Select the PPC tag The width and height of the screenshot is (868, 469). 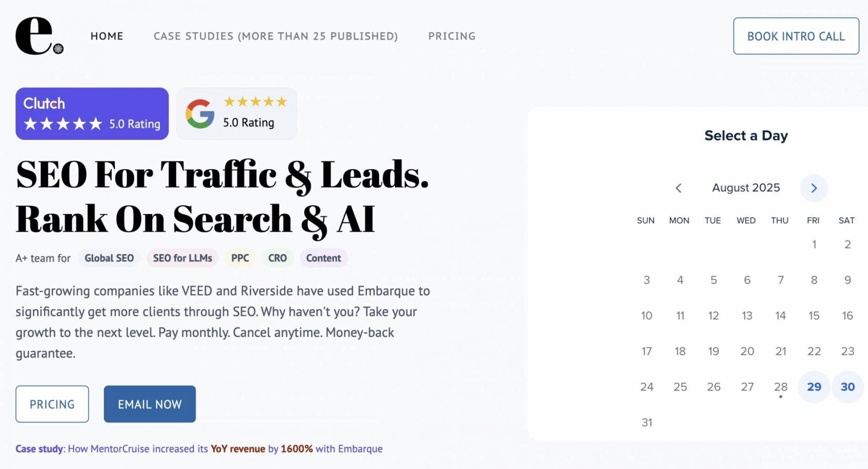240,258
